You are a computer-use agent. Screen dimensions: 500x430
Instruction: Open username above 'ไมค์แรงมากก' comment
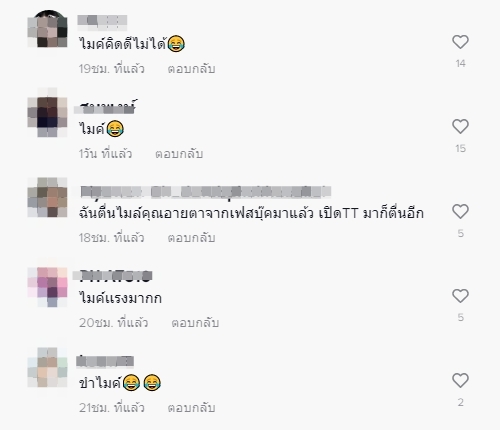tap(113, 276)
